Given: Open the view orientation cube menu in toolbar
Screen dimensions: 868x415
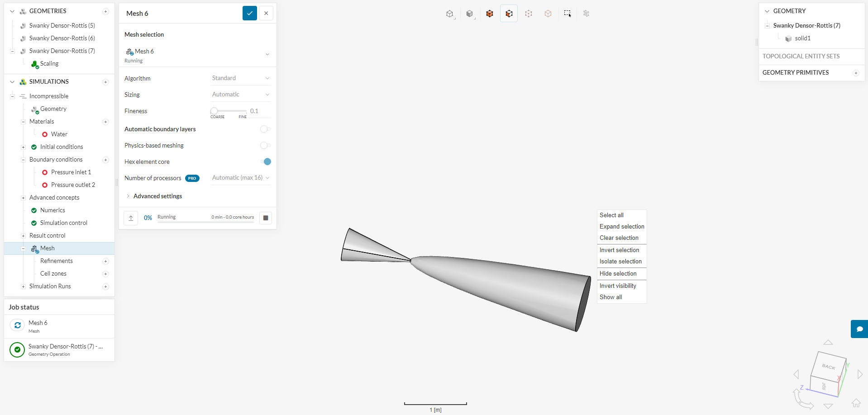Looking at the screenshot, I should click(x=450, y=14).
